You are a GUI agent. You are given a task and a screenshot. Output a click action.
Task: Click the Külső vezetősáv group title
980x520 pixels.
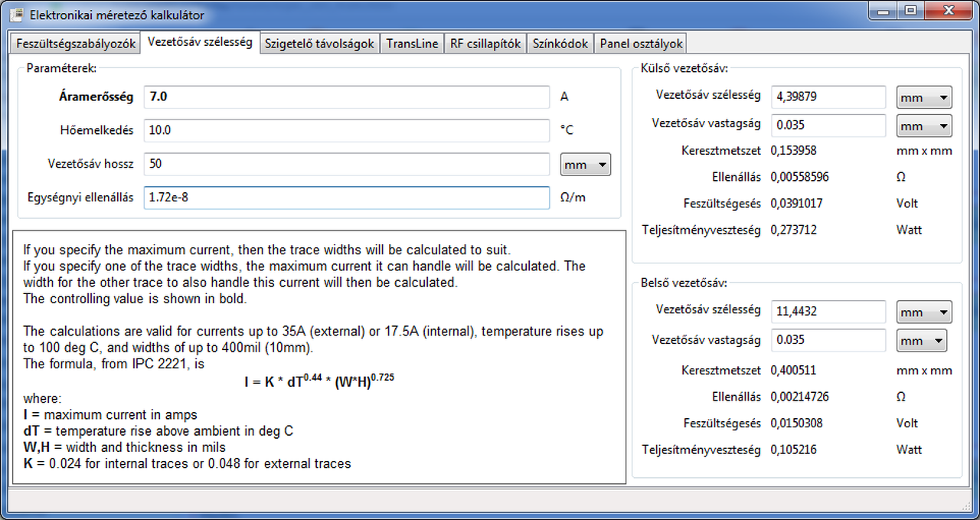(684, 68)
